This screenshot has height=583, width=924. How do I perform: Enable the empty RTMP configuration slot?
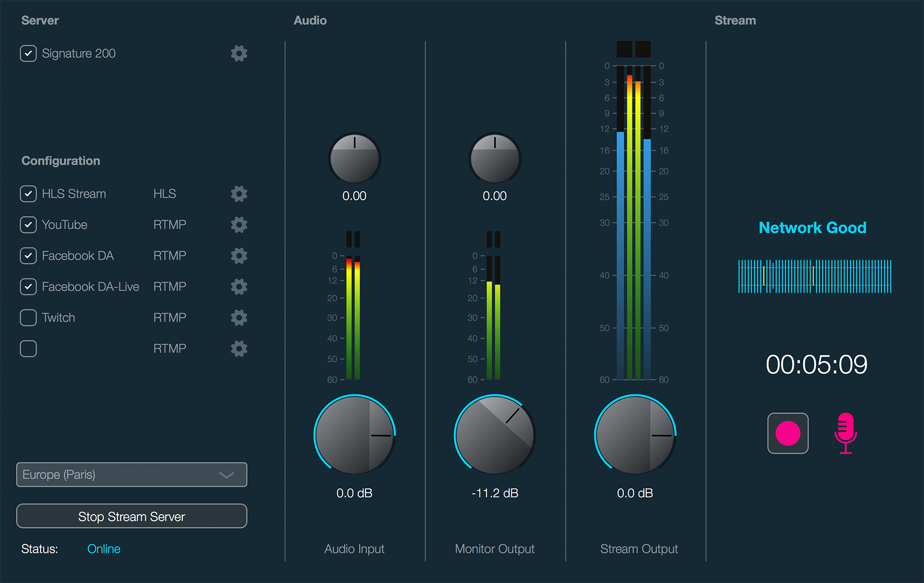pyautogui.click(x=28, y=348)
